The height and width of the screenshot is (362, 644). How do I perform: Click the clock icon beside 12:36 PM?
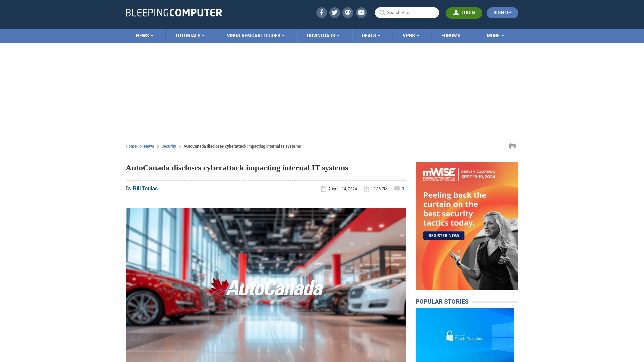[x=366, y=189]
